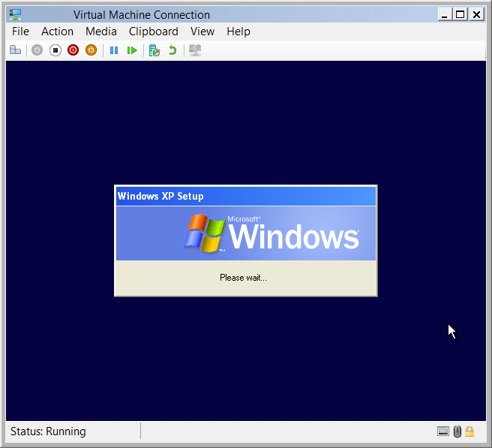Click the Windows logo banner in setup
492x448 pixels.
pyautogui.click(x=246, y=233)
